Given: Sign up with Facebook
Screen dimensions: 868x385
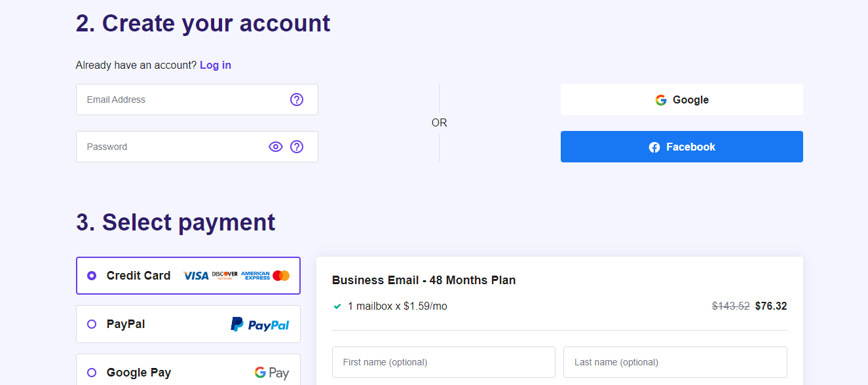Looking at the screenshot, I should pos(681,146).
